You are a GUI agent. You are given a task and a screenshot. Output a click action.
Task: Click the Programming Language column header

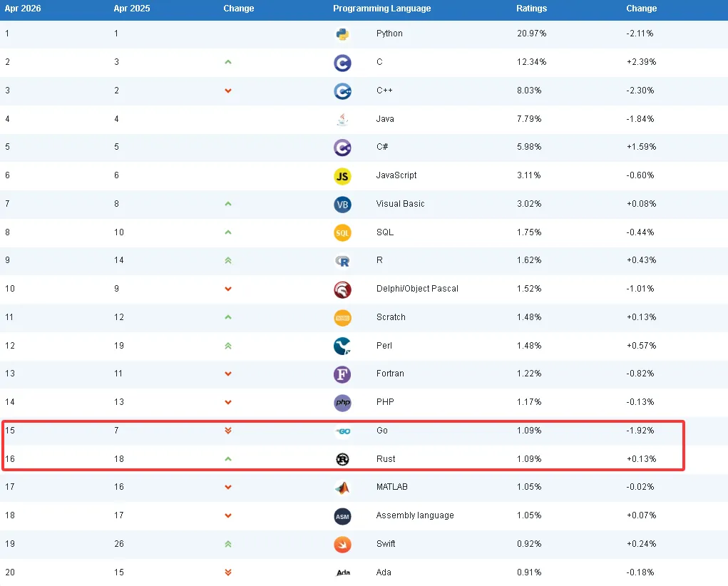[x=381, y=9]
